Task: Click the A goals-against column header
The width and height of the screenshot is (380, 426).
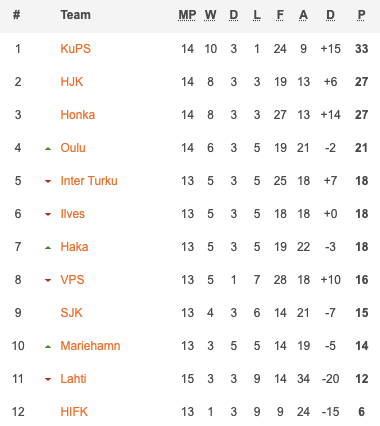Action: (303, 15)
